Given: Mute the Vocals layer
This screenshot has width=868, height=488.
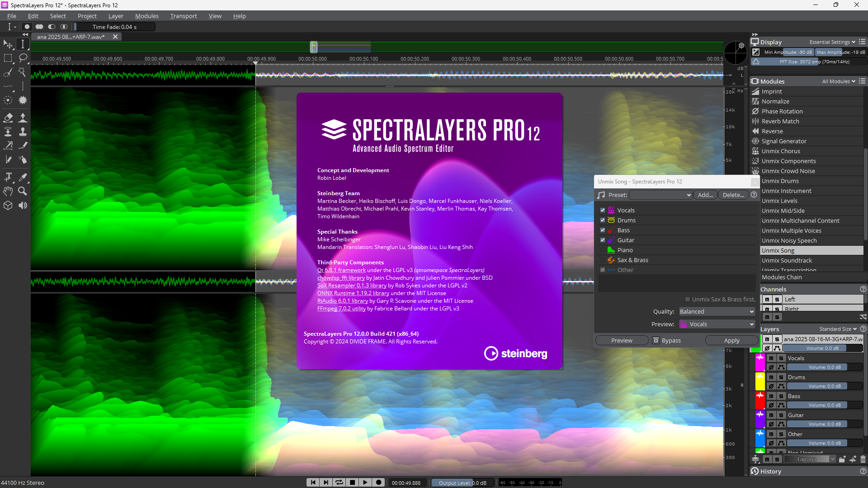Looking at the screenshot, I should [x=771, y=358].
